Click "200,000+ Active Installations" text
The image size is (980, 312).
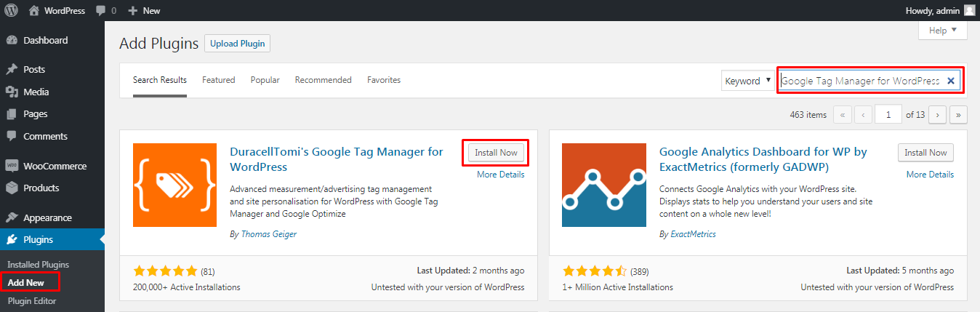click(x=187, y=287)
